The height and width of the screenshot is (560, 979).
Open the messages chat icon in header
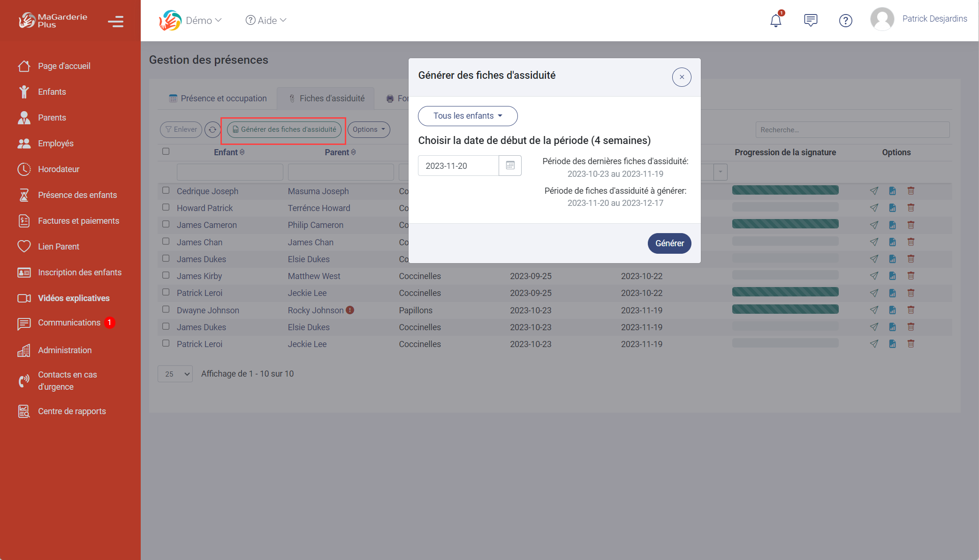coord(810,21)
